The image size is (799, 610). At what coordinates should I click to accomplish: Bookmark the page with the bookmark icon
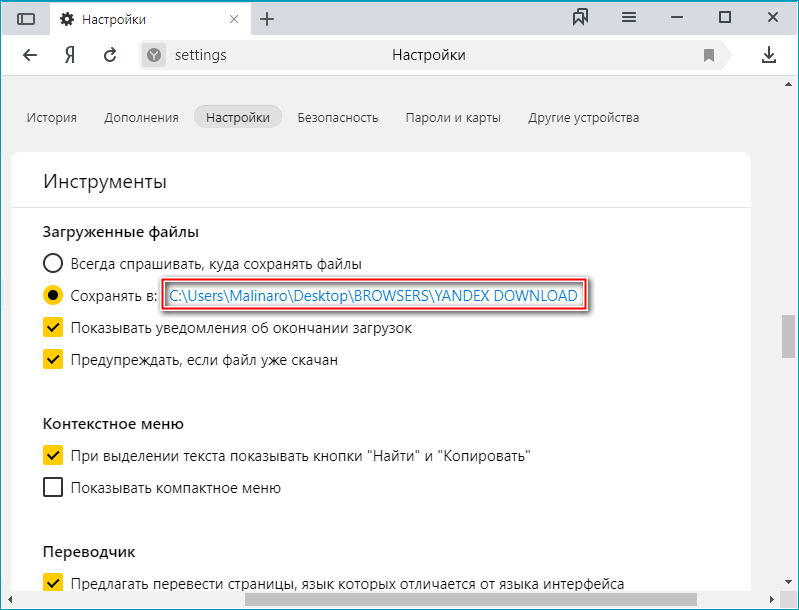coord(709,55)
